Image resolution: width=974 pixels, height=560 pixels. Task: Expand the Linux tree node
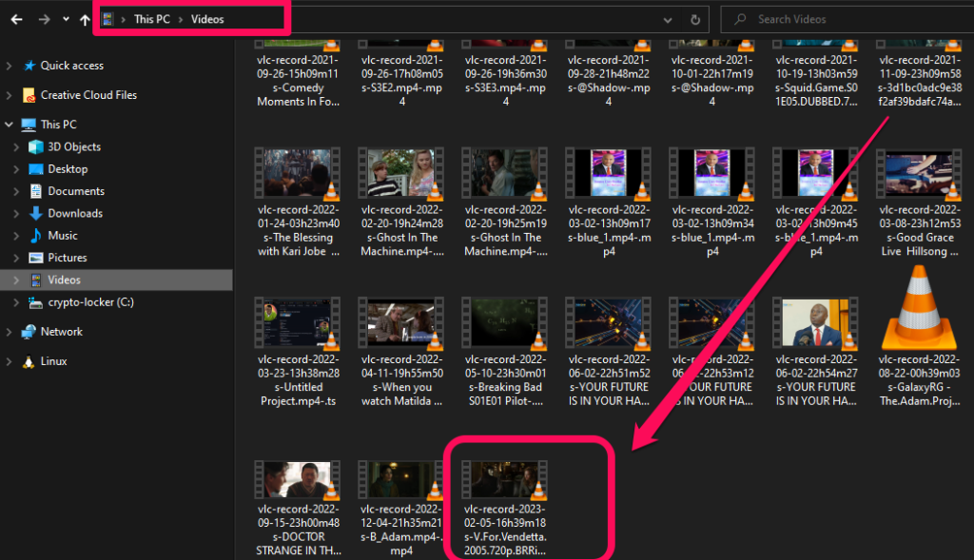[9, 361]
